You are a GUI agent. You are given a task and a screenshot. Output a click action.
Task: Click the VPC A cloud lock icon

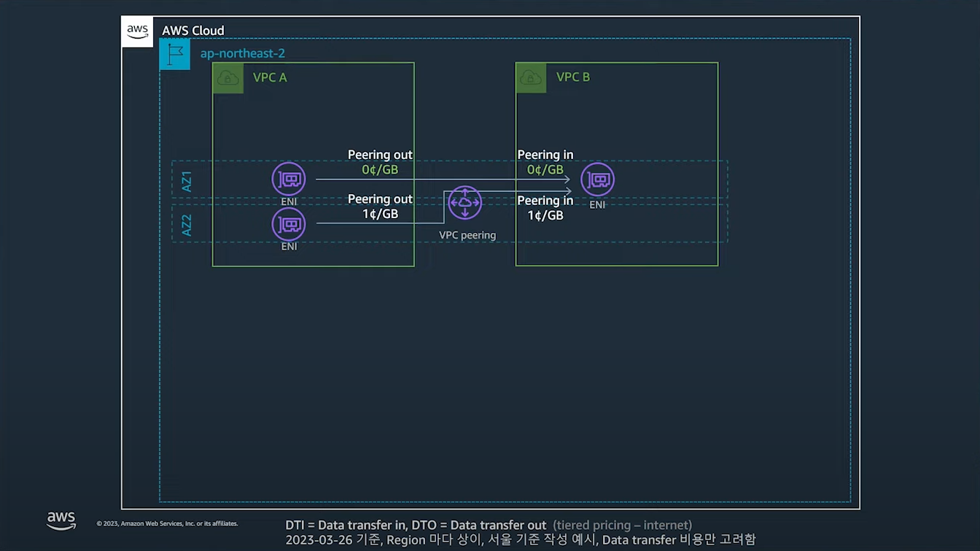pyautogui.click(x=228, y=78)
